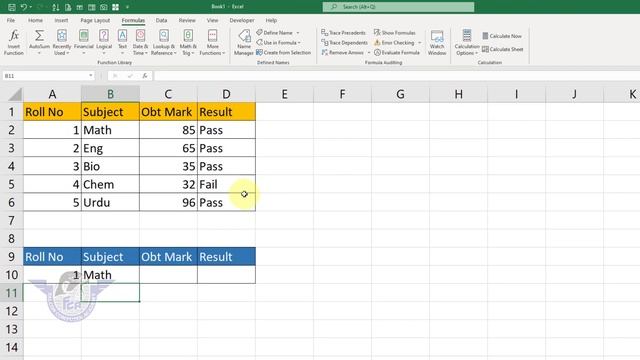The height and width of the screenshot is (360, 640).
Task: Click orange 'Obt Mark' header cell
Action: 168,112
